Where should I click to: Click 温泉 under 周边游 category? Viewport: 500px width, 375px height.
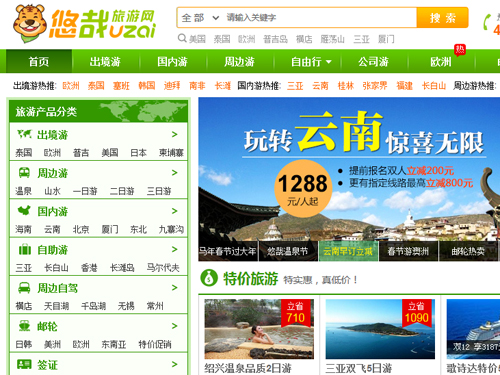click(23, 191)
